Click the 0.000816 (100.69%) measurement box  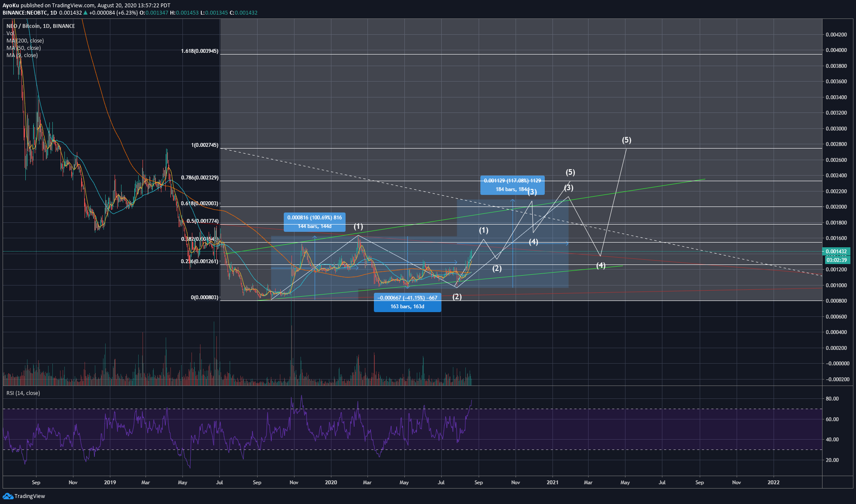tap(315, 222)
